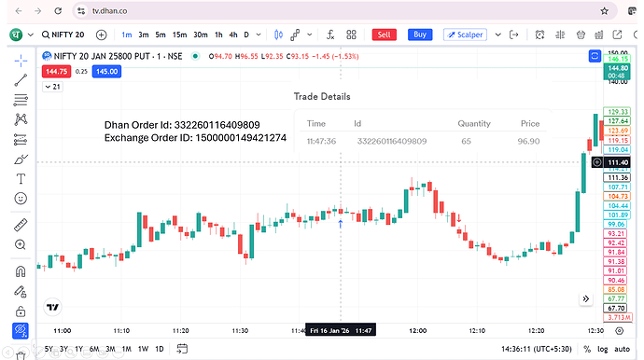Click the red Sell button

click(x=384, y=35)
